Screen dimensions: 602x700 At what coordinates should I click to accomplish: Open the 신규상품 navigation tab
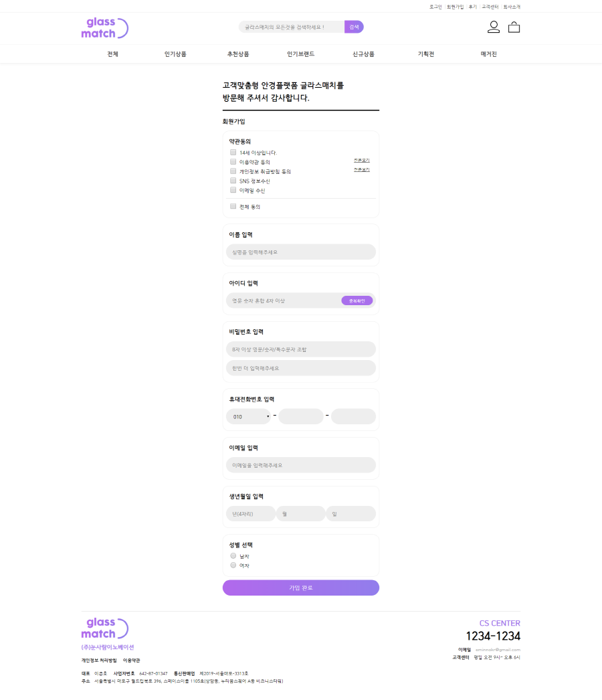(363, 54)
